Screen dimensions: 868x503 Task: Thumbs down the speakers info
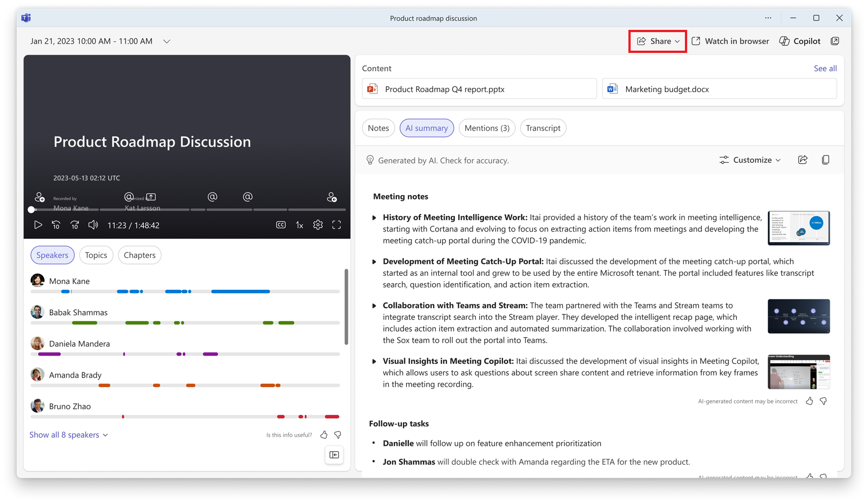[338, 435]
